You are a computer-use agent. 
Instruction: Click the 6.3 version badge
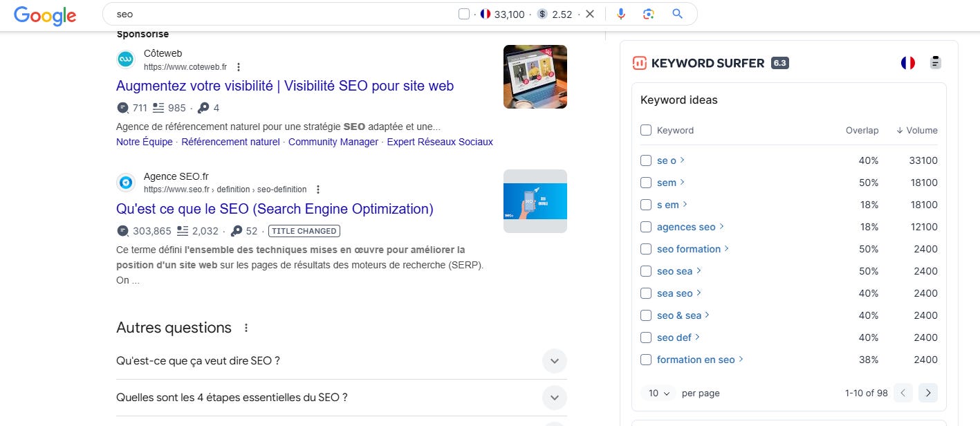tap(780, 63)
